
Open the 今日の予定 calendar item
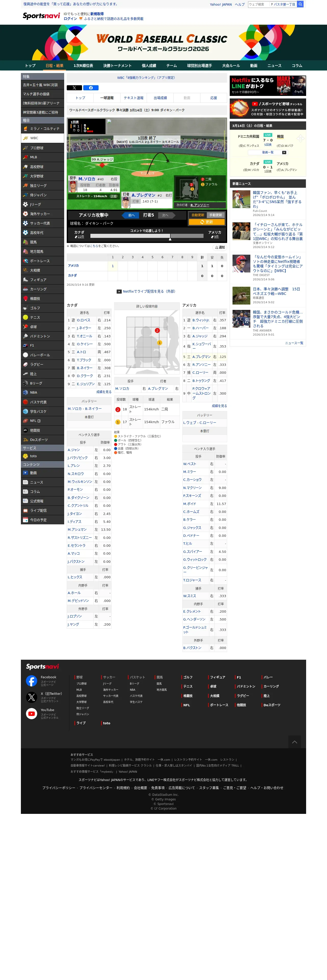point(42,520)
